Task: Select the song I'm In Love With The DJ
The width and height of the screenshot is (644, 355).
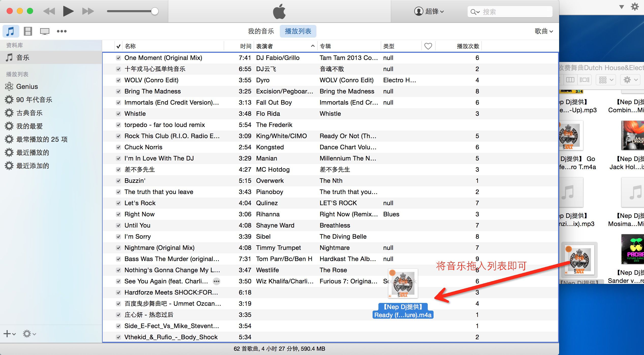Action: 159,158
